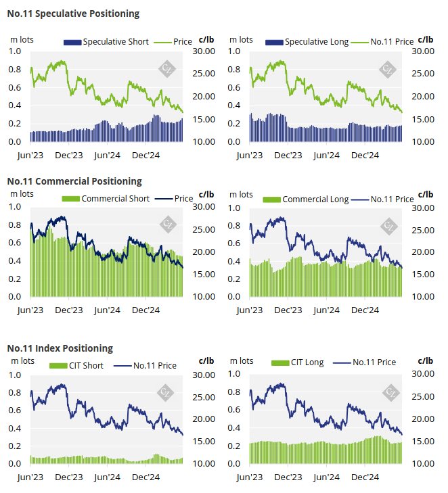Image resolution: width=448 pixels, height=493 pixels.
Task: Select the No.11 Speculative Positioning heading
Action: (73, 14)
